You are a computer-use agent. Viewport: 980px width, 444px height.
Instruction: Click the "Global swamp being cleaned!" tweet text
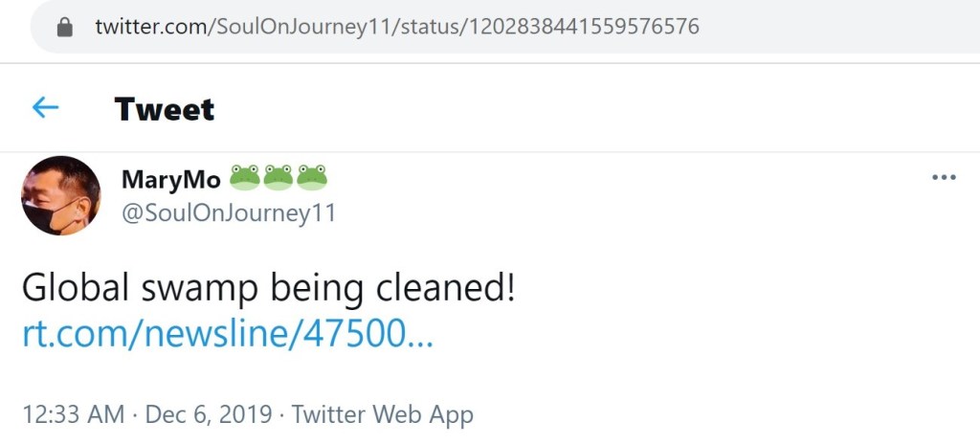coord(268,288)
